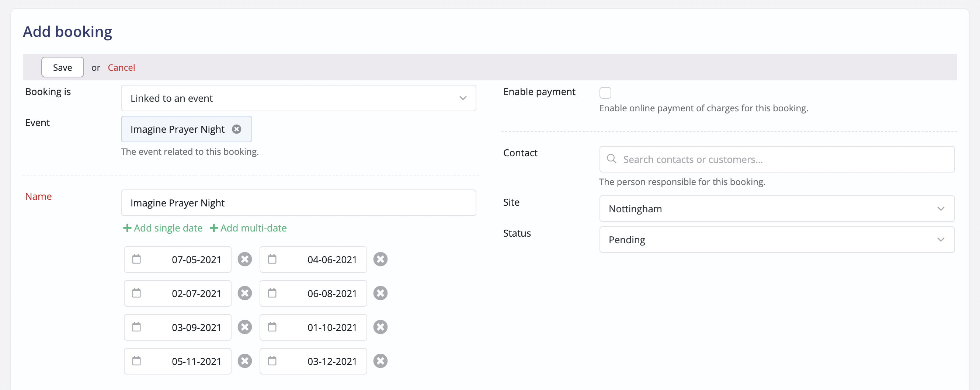Open the calendar picker for 07-05-2021
The image size is (980, 390).
click(x=137, y=259)
